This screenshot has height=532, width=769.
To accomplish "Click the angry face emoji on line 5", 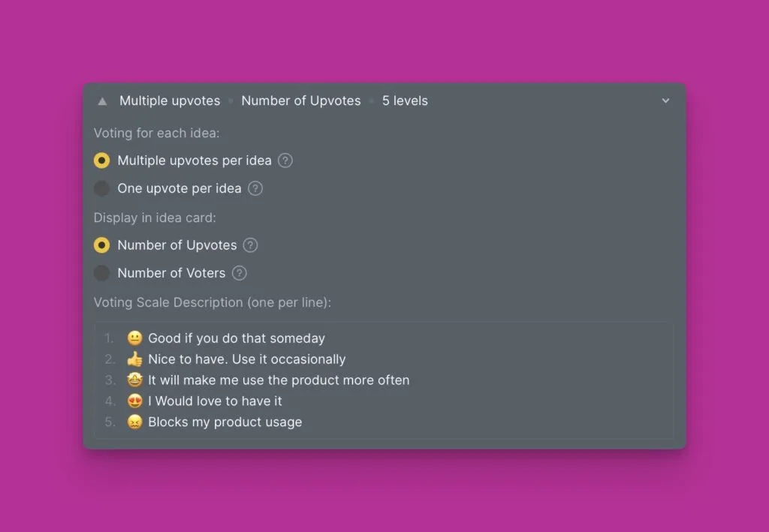I will click(134, 422).
